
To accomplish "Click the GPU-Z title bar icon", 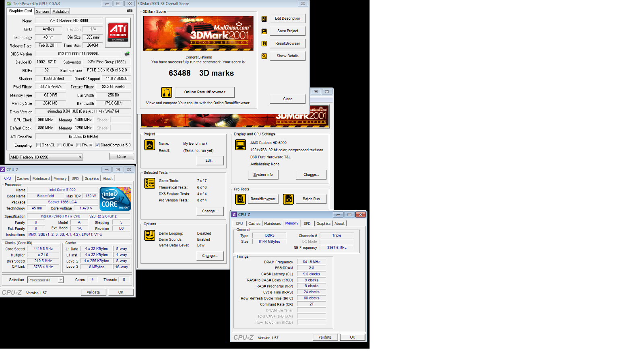I will click(x=9, y=4).
